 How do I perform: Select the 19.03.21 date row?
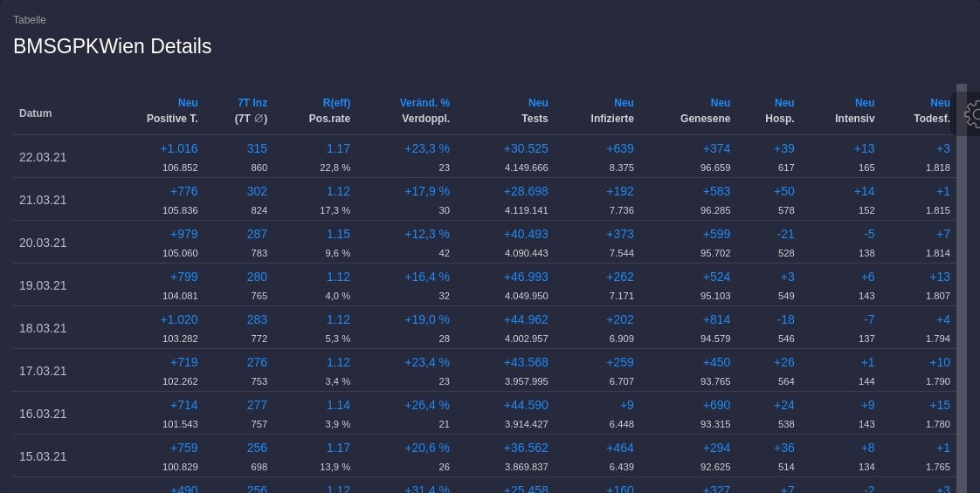43,285
